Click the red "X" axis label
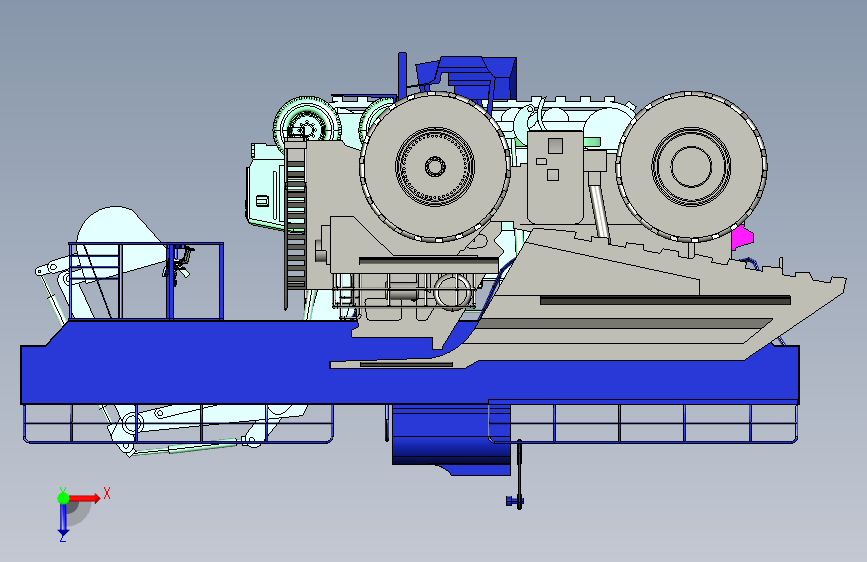The image size is (867, 562). coord(107,493)
